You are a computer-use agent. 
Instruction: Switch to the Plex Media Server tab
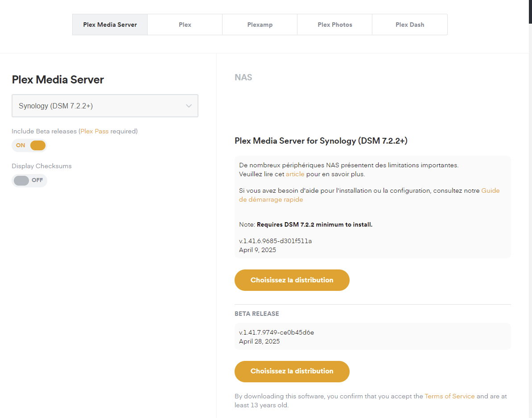[x=110, y=25]
